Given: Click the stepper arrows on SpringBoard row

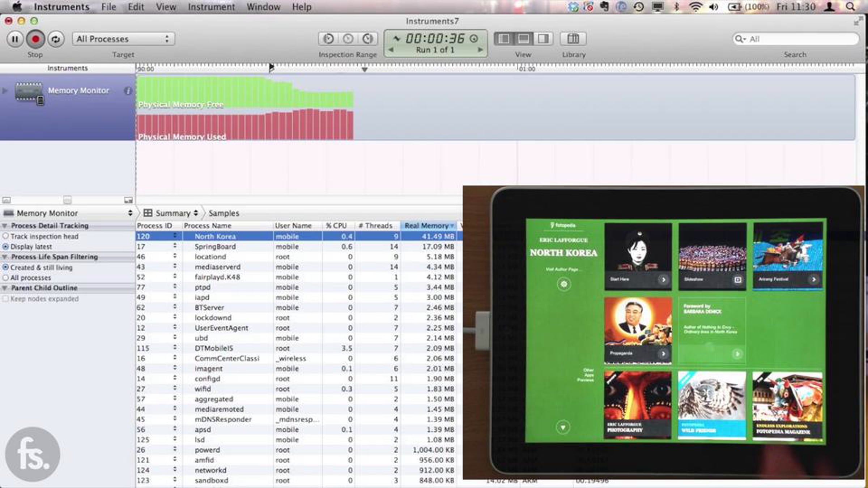Looking at the screenshot, I should (x=175, y=246).
